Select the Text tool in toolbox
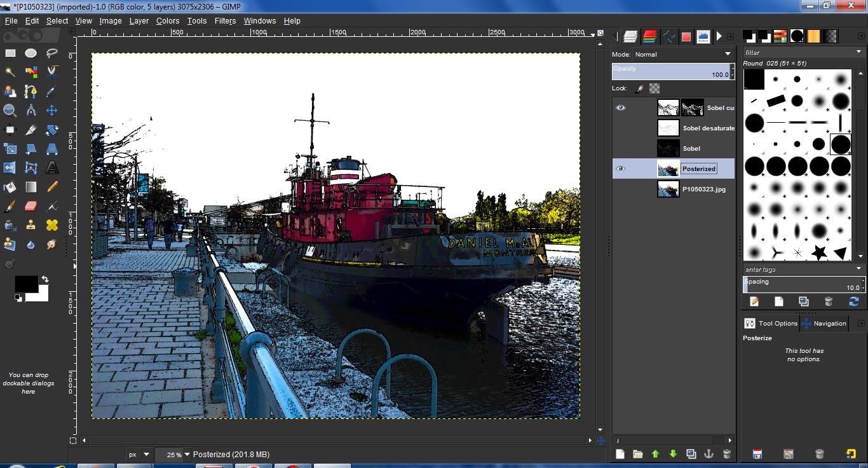868x468 pixels. click(52, 168)
